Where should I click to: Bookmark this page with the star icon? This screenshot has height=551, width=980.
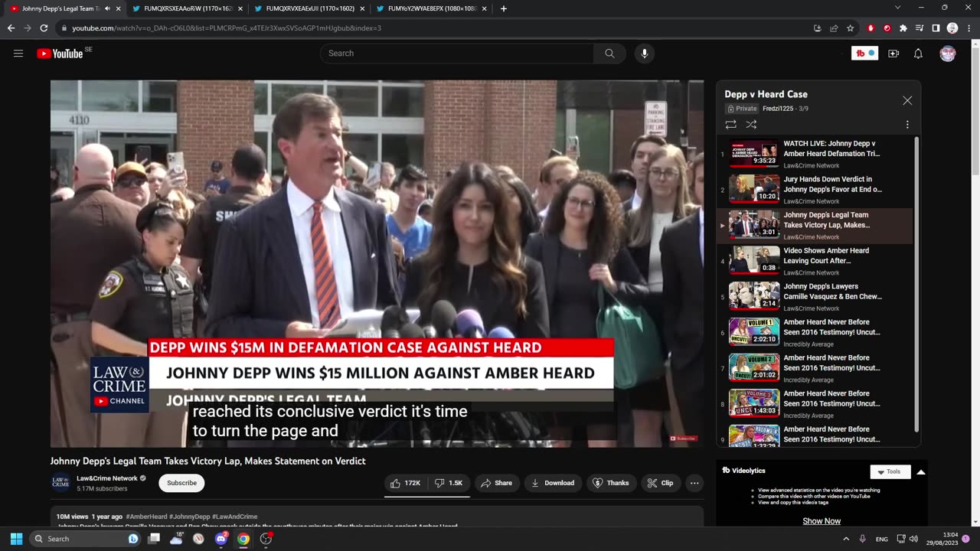[850, 28]
